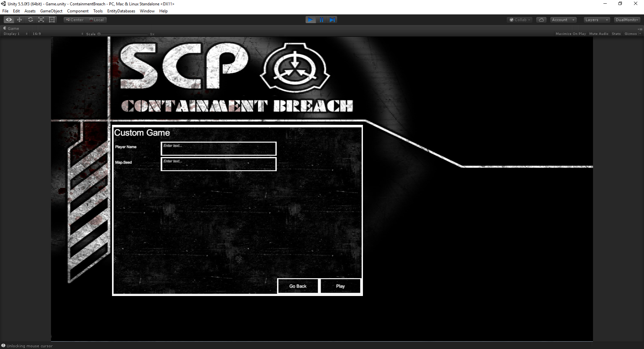Click the 'Custom Game' heading text
Image resolution: width=644 pixels, height=349 pixels.
point(142,133)
